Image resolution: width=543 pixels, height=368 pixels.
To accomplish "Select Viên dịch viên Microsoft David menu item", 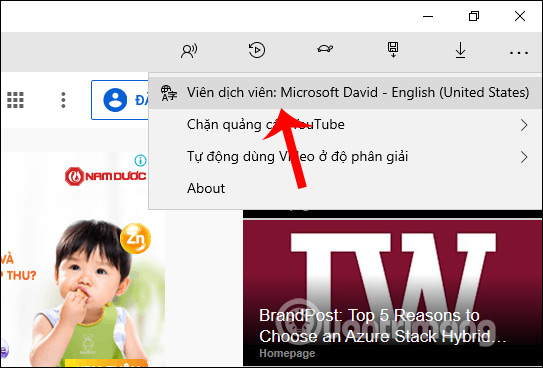I will coord(345,93).
